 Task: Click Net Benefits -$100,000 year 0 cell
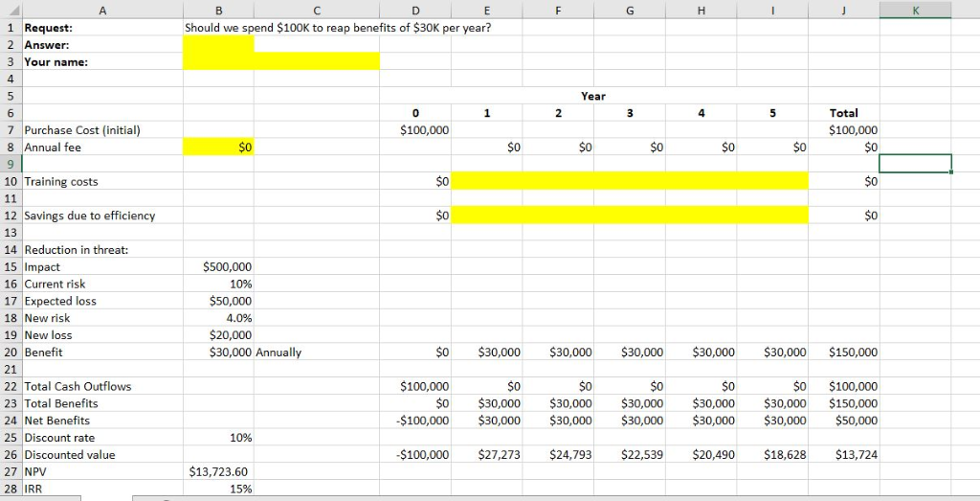click(x=415, y=421)
